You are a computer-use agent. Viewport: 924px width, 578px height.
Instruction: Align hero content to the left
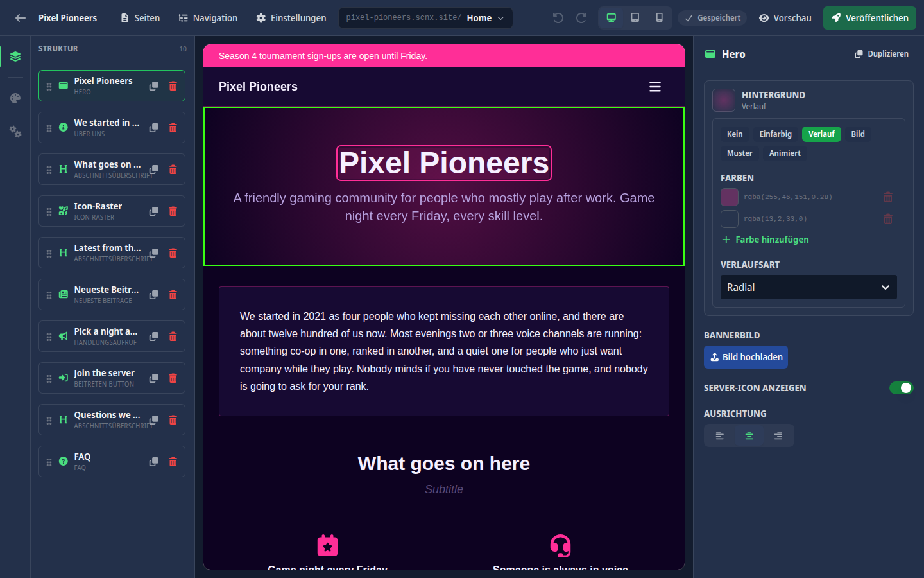click(x=720, y=435)
